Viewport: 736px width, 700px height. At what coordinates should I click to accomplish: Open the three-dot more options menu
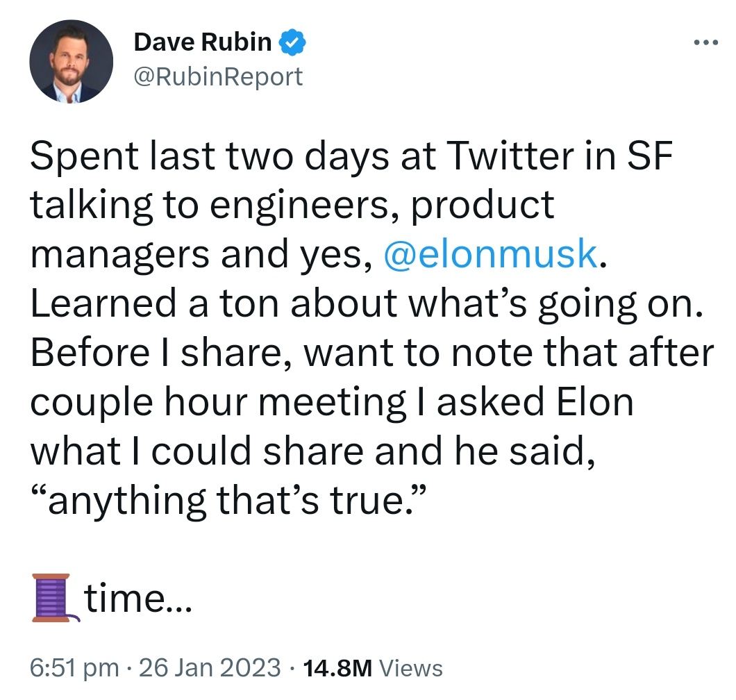click(x=708, y=42)
